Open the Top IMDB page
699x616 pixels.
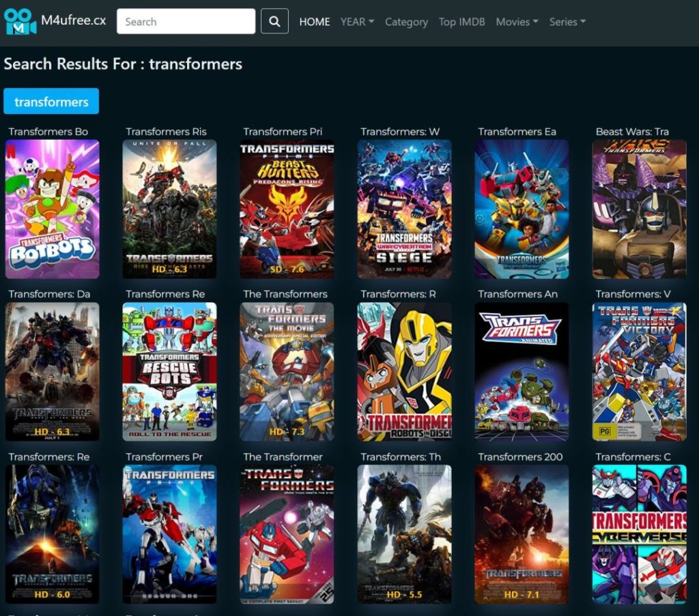pyautogui.click(x=462, y=22)
